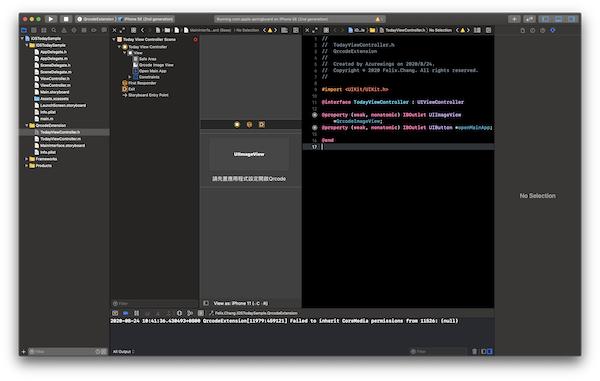
Task: Open related items grid in storyboard editor
Action: click(133, 30)
